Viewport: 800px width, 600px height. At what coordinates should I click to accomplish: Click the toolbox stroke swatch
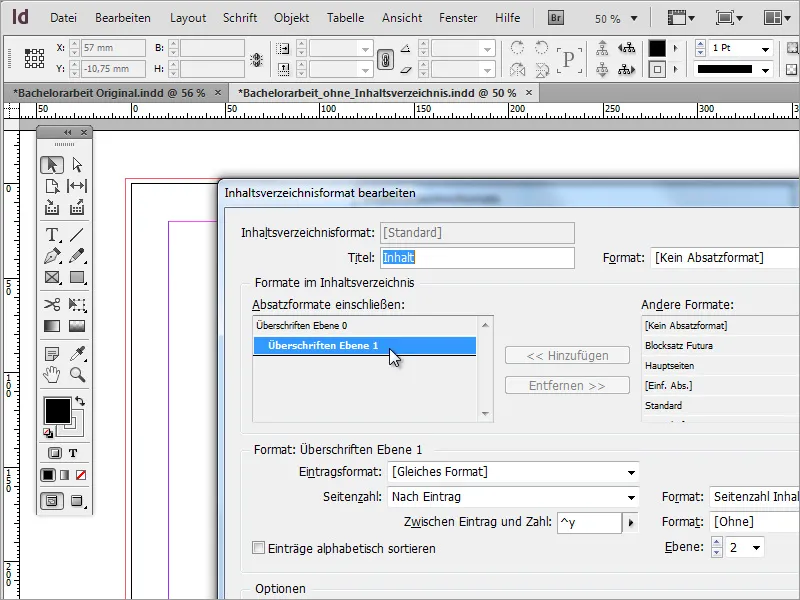75,428
